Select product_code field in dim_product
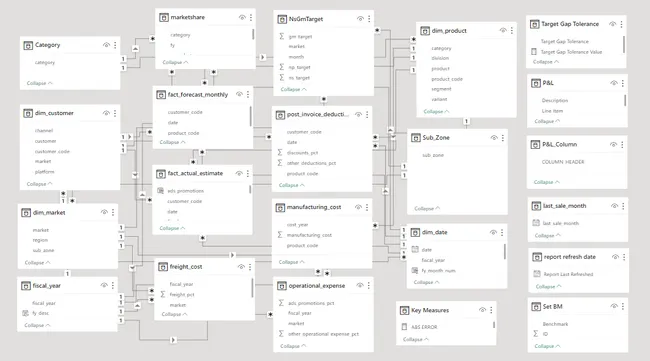The height and width of the screenshot is (361, 650). 447,79
